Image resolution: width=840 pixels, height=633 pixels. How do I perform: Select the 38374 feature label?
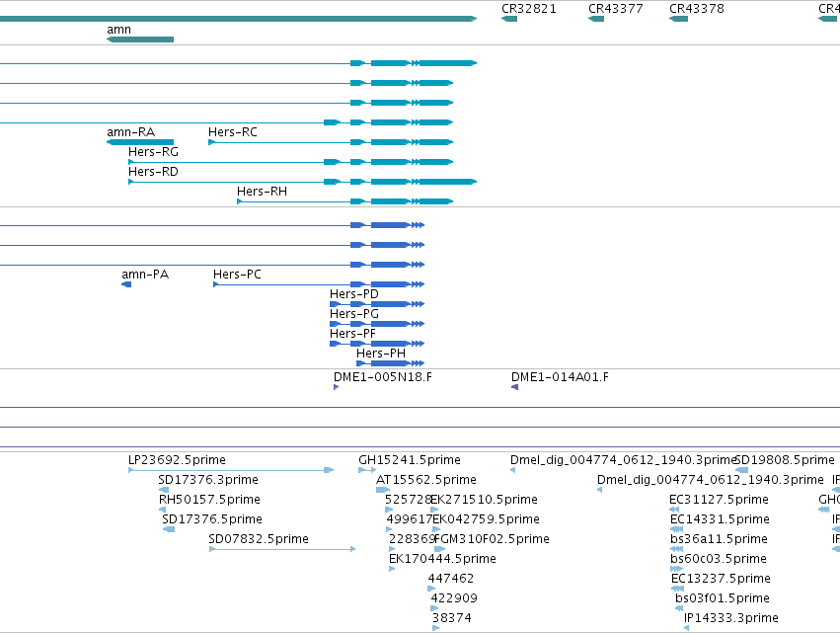[452, 618]
